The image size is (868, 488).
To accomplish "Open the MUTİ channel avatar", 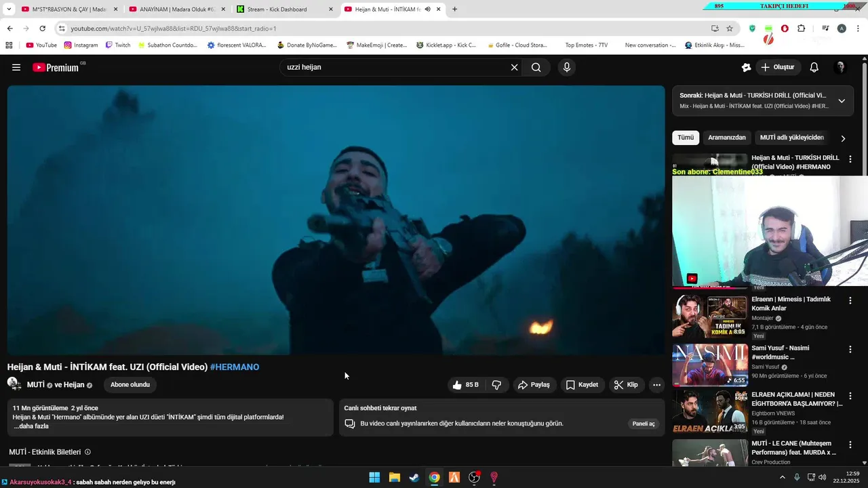I will point(14,384).
